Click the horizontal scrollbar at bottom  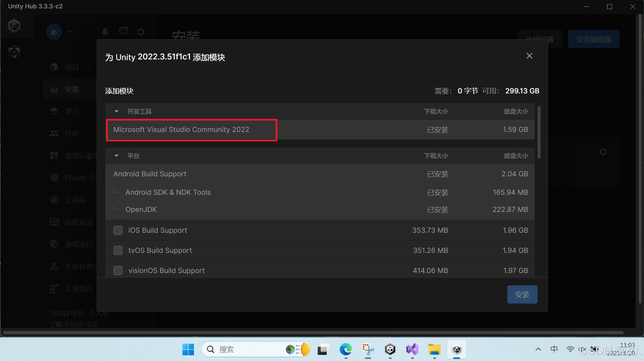pos(313,332)
